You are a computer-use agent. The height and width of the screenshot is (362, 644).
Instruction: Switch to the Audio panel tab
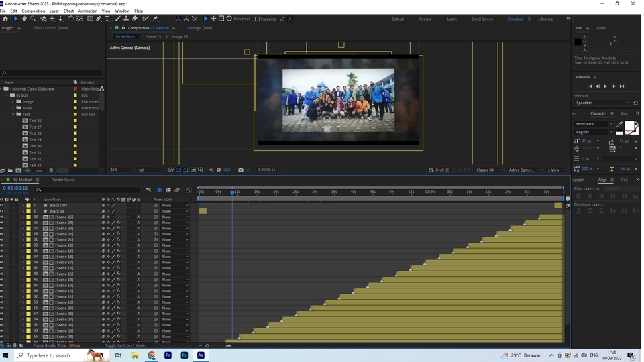pos(601,28)
